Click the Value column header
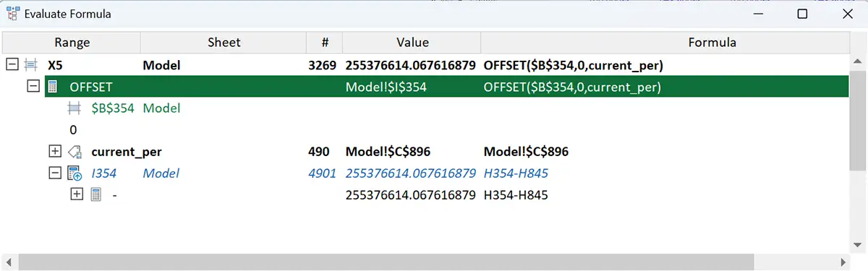This screenshot has width=868, height=271. click(412, 43)
